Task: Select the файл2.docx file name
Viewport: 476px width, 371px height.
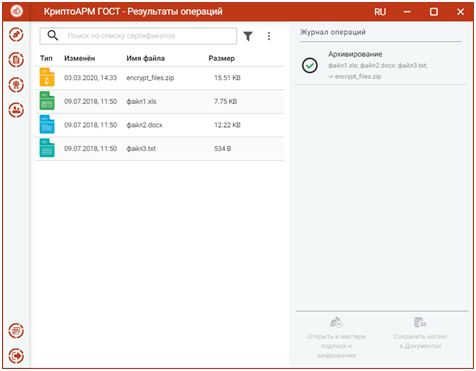Action: (x=144, y=125)
